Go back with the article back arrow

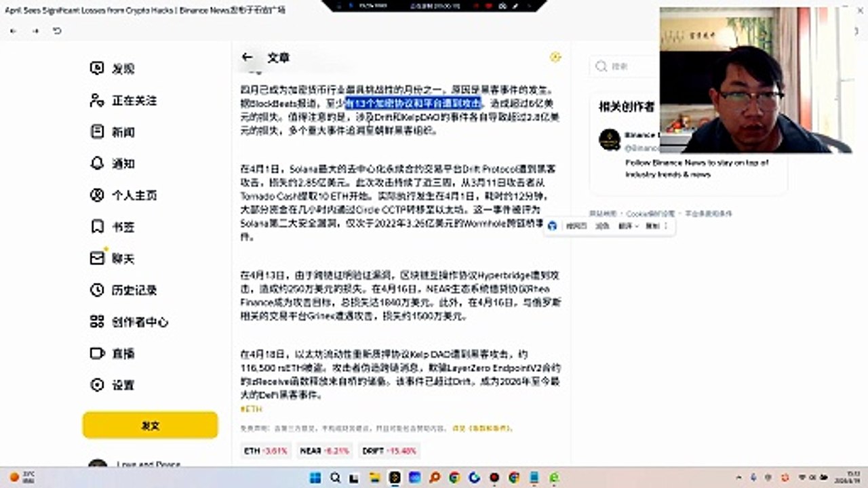(x=248, y=58)
